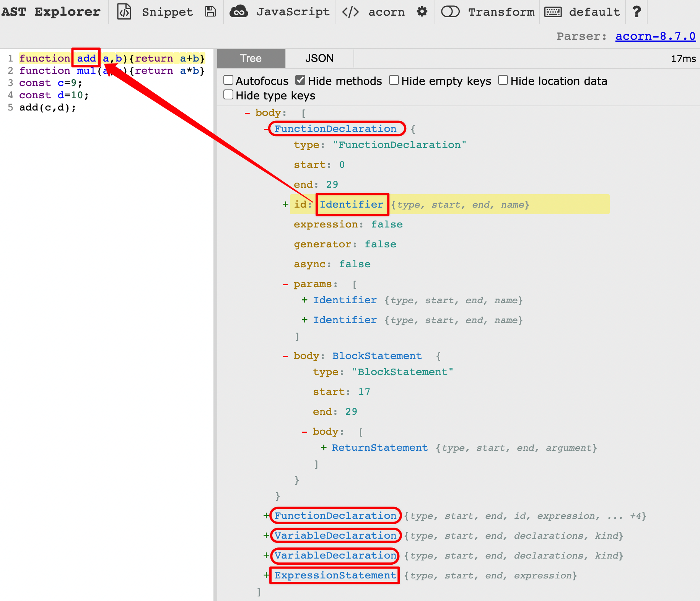Click code line 'const c=9;'

[51, 83]
